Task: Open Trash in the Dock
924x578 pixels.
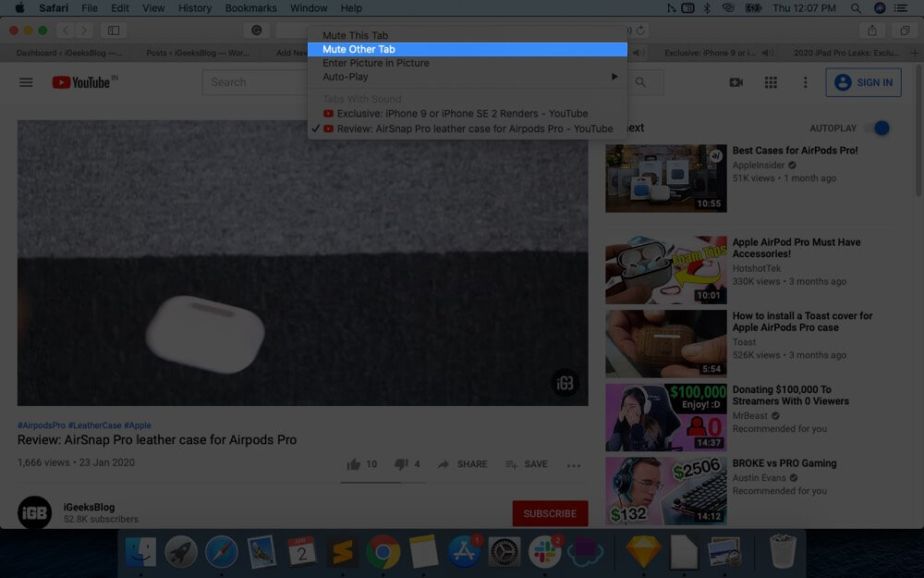Action: pos(783,552)
